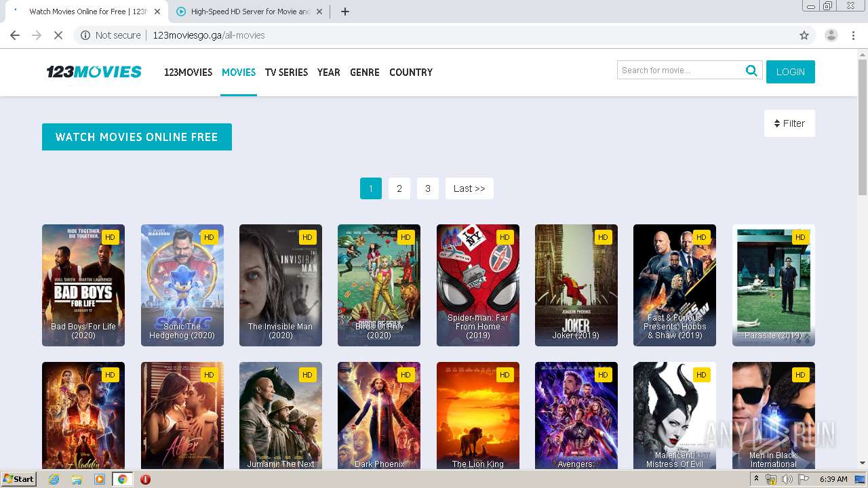Click the HD badge on The Lion King
The height and width of the screenshot is (488, 868).
pos(505,375)
